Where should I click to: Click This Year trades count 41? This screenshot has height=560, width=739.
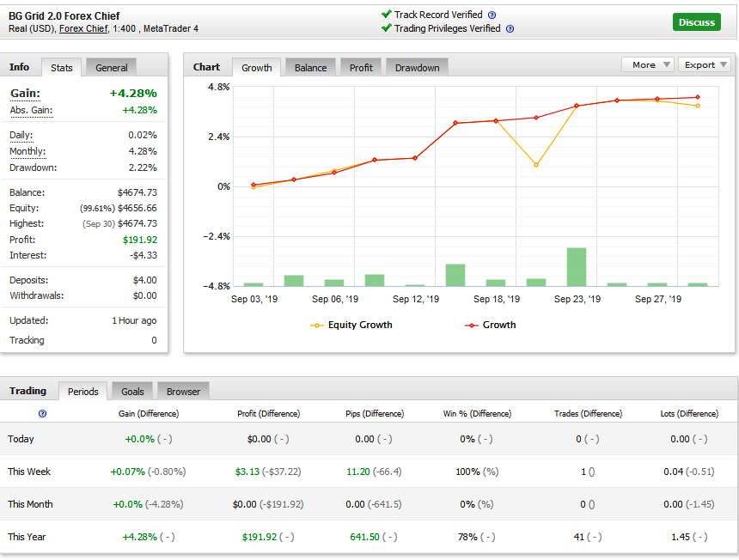[x=579, y=537]
